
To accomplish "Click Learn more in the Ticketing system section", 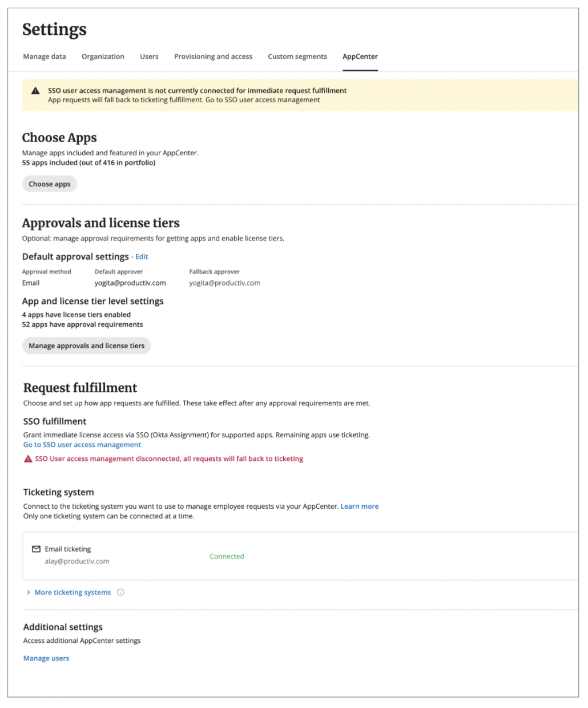I will tap(360, 506).
